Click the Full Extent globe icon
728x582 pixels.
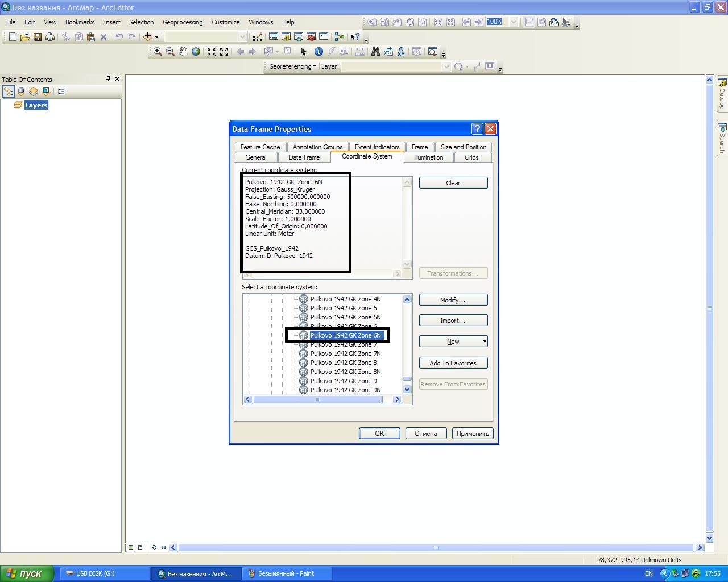pos(196,52)
